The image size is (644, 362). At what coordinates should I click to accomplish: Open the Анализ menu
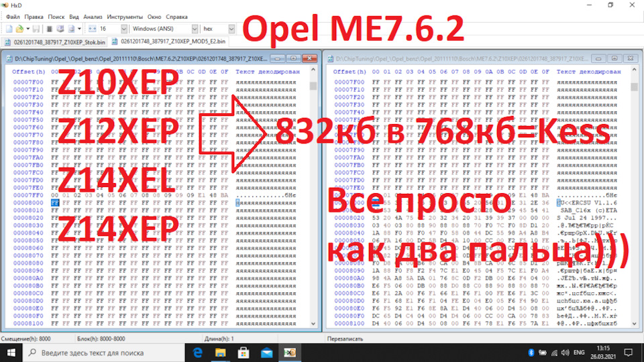[x=93, y=17]
